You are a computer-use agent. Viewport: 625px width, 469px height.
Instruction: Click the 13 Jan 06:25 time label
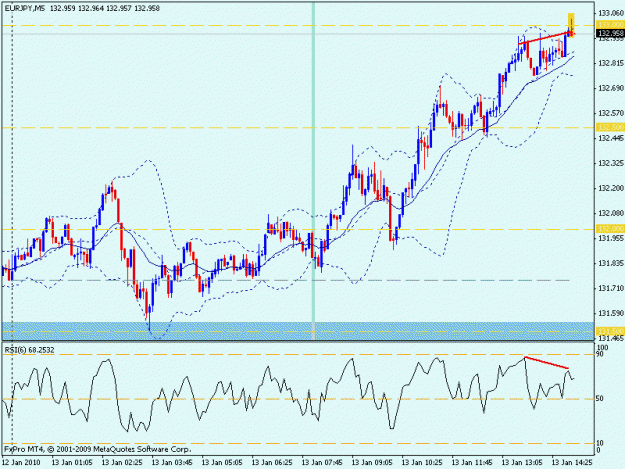[272, 462]
